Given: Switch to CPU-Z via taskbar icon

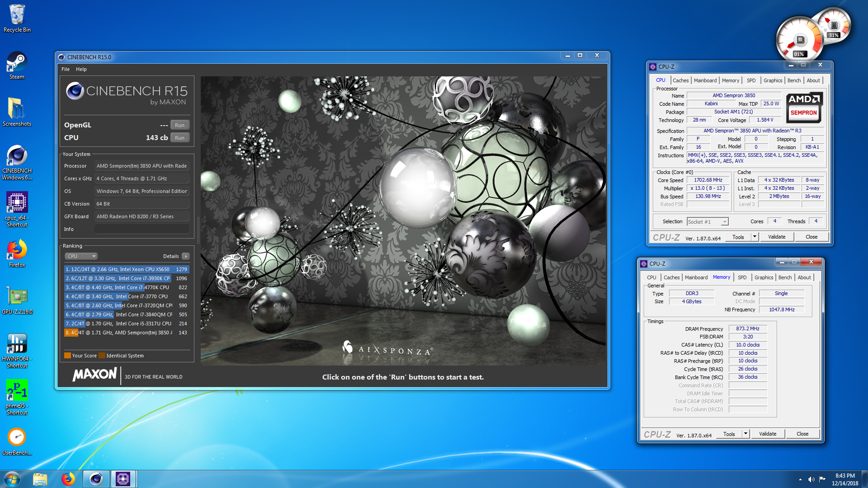Looking at the screenshot, I should [x=123, y=479].
